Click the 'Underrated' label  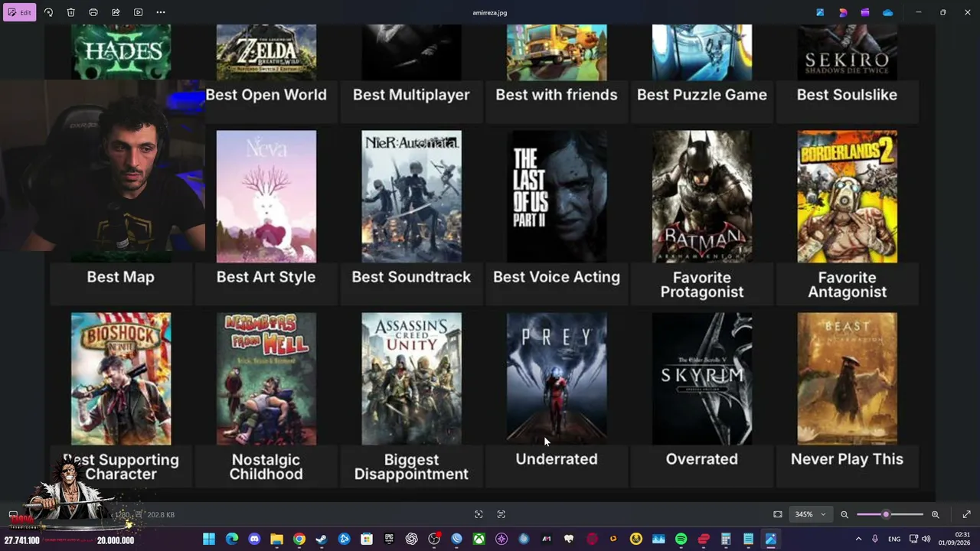point(557,459)
